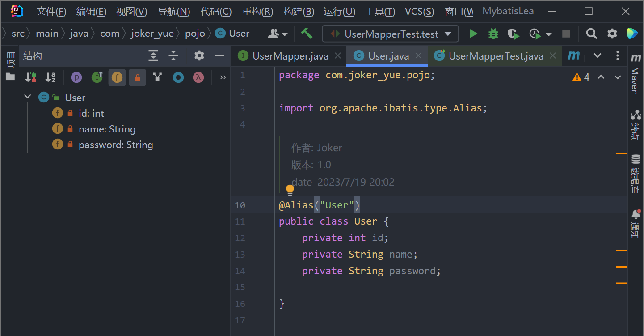
Task: Open the UserMapperTest.test run configuration dropdown
Action: coord(390,34)
